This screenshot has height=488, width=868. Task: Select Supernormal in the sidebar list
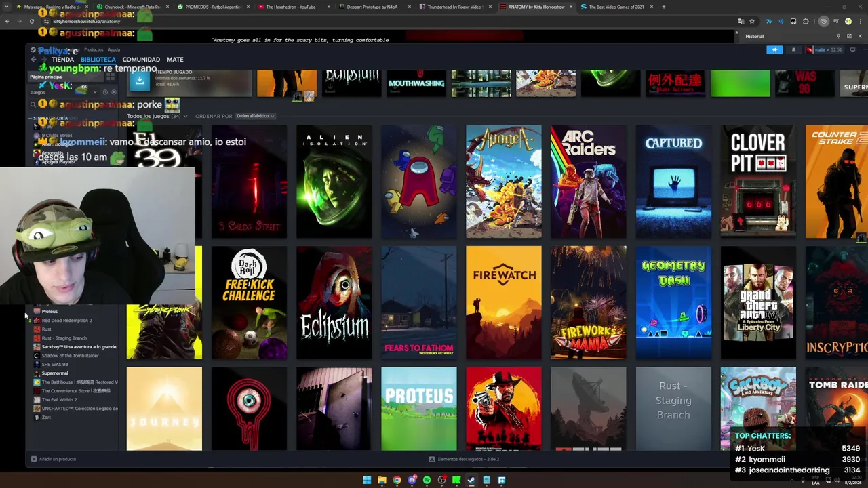55,373
